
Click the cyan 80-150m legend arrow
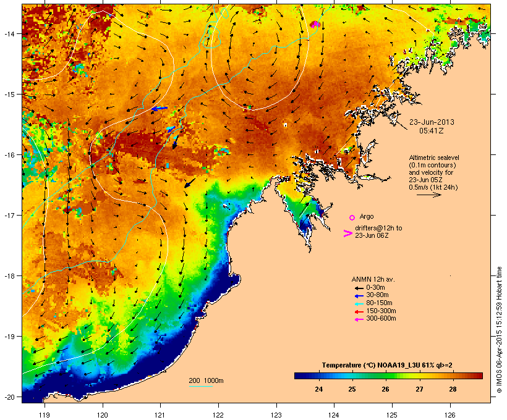click(359, 304)
